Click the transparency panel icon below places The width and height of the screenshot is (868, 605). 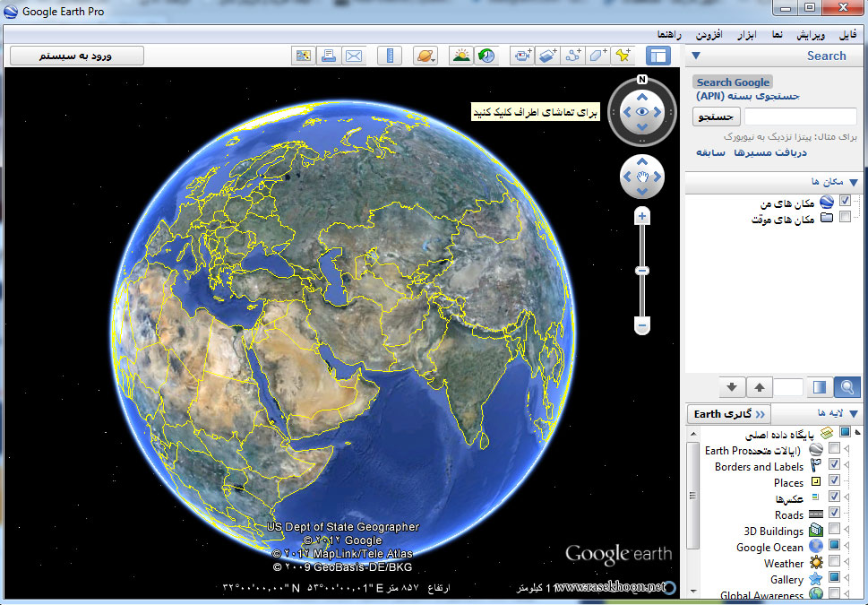point(820,387)
